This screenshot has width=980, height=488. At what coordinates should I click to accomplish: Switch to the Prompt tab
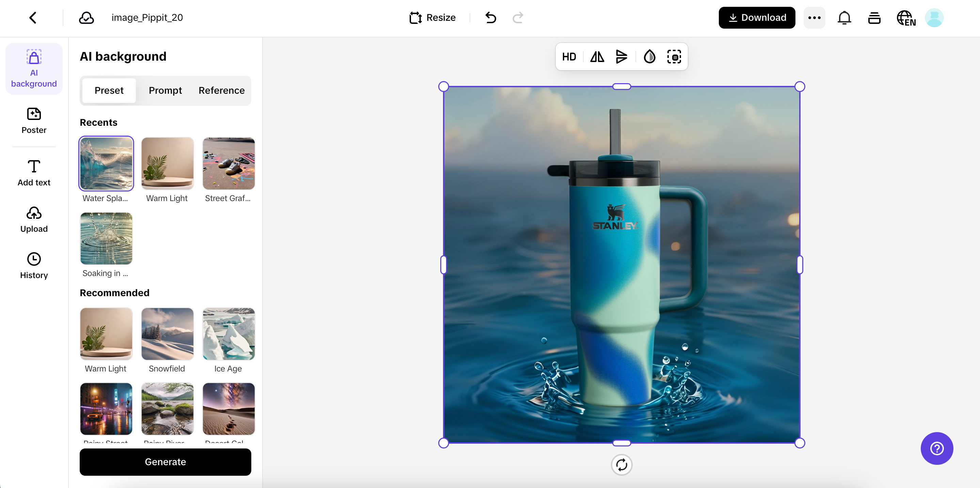[x=165, y=90]
